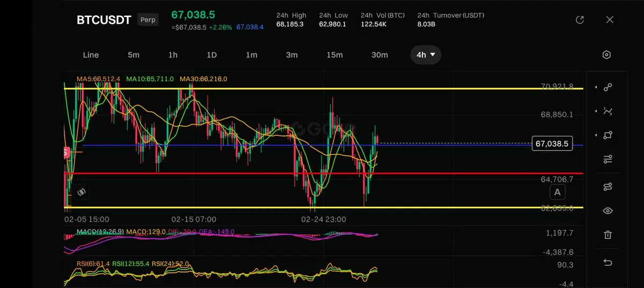Click the red S marker on chart edge
The width and height of the screenshot is (644, 288).
(x=66, y=152)
